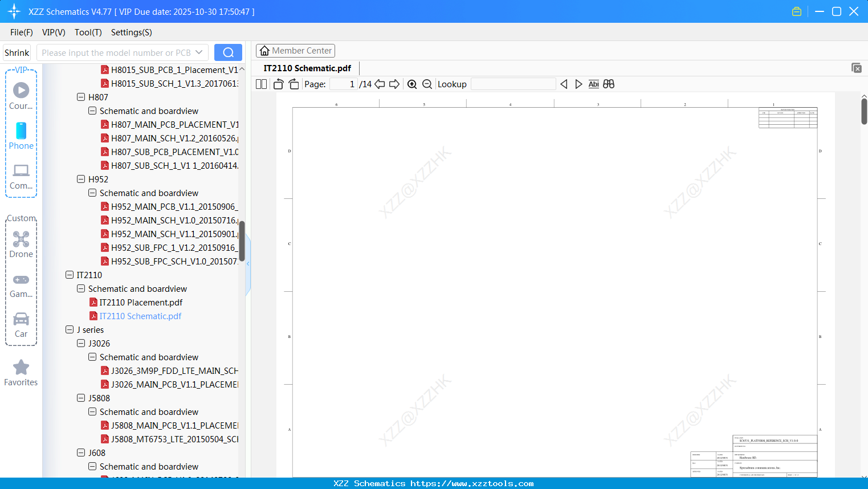The image size is (868, 489).
Task: Zoom out of the schematic view
Action: pos(427,84)
